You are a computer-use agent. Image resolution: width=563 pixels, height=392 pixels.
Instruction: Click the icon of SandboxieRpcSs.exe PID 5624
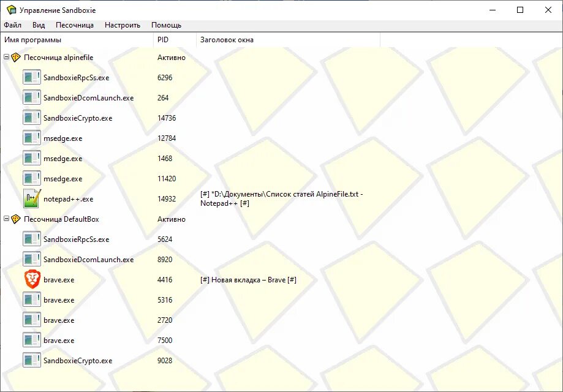point(32,239)
